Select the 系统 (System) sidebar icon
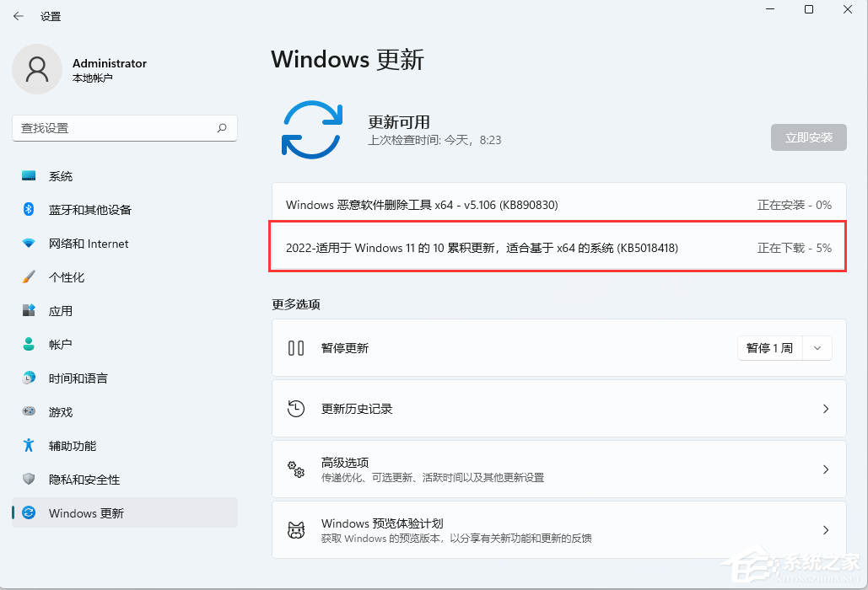 (24, 175)
